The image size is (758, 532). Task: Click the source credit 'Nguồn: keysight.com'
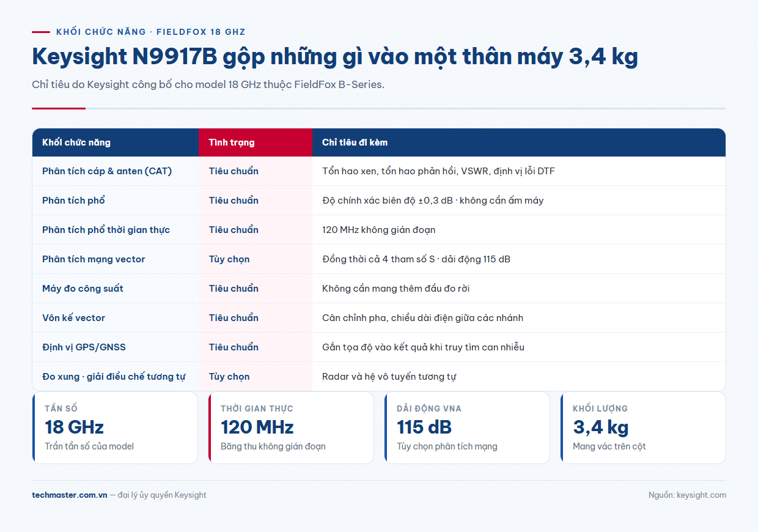[687, 495]
